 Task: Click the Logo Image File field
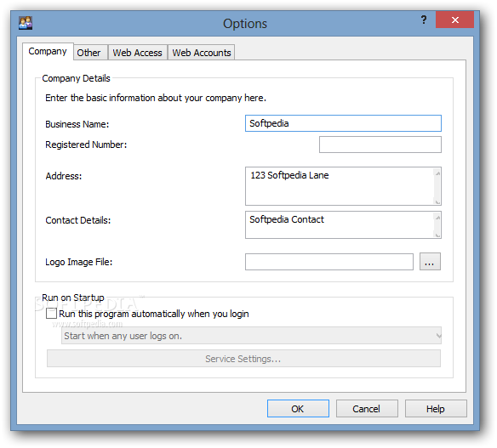point(329,262)
